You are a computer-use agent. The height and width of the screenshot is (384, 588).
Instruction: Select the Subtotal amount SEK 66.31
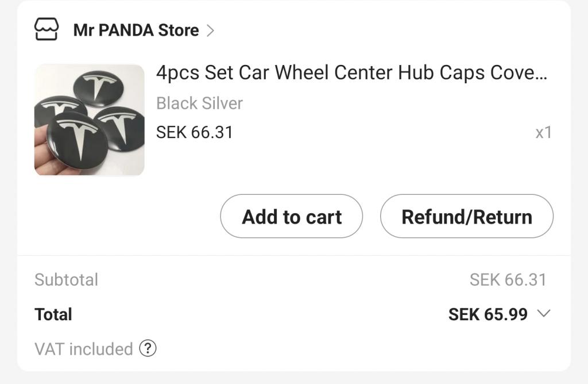[508, 279]
